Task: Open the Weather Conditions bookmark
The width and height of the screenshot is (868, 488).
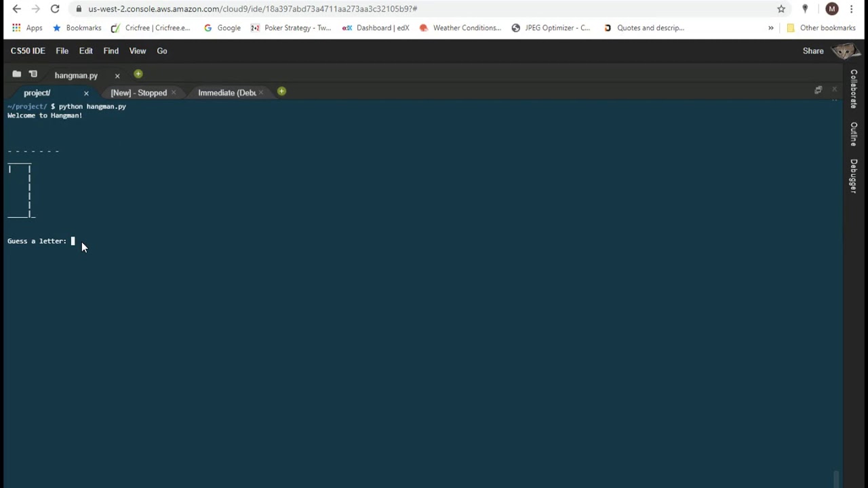Action: coord(460,28)
